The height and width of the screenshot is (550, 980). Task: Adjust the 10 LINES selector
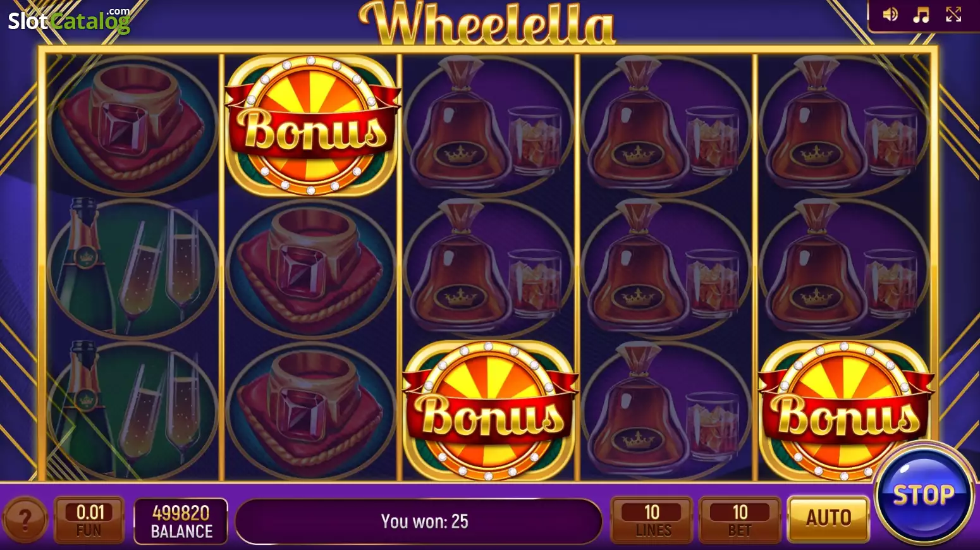click(x=652, y=520)
